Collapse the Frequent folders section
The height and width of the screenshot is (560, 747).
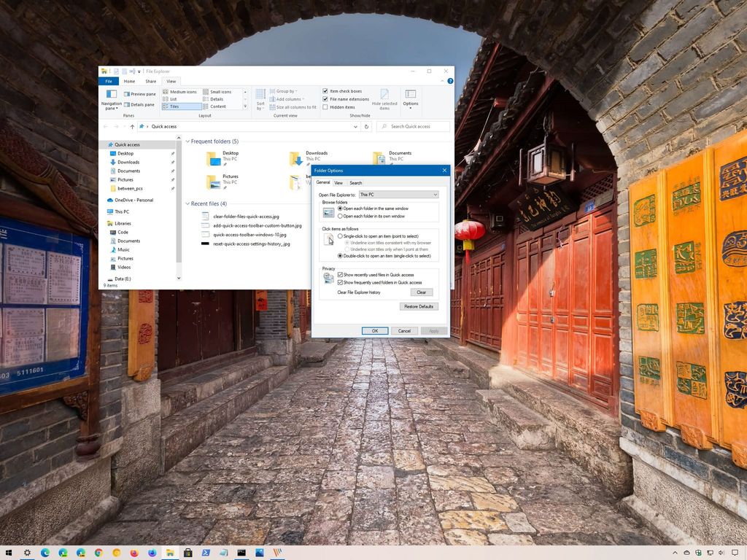(x=189, y=141)
